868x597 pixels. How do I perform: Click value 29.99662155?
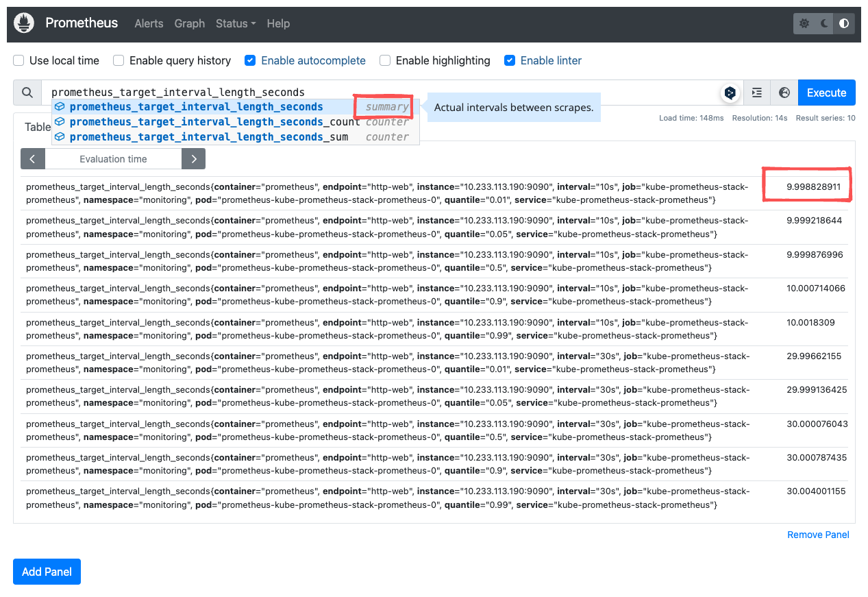(814, 356)
